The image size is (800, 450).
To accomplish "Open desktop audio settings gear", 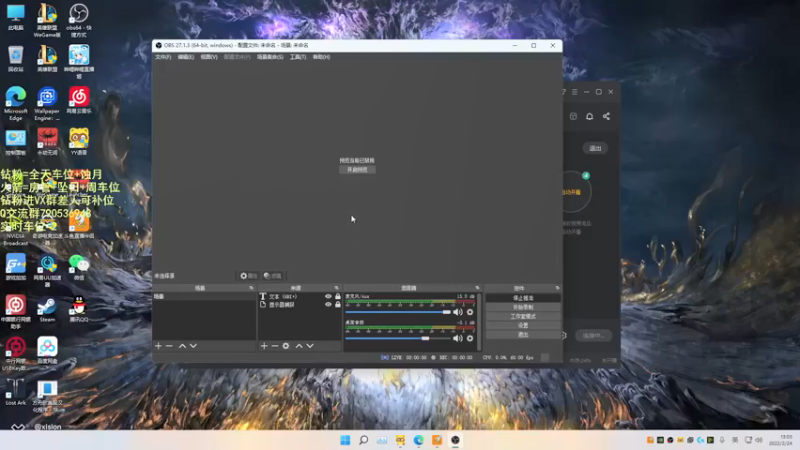I will click(x=470, y=338).
